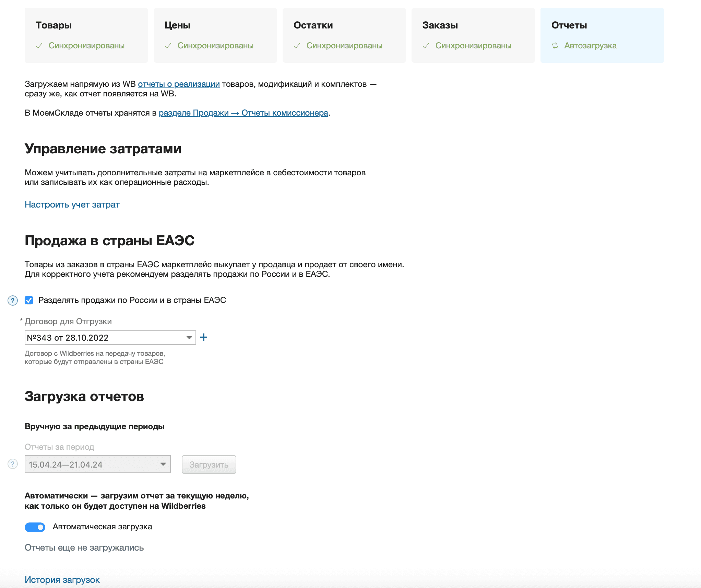
Task: Add a new contract via the plus icon
Action: pos(204,337)
